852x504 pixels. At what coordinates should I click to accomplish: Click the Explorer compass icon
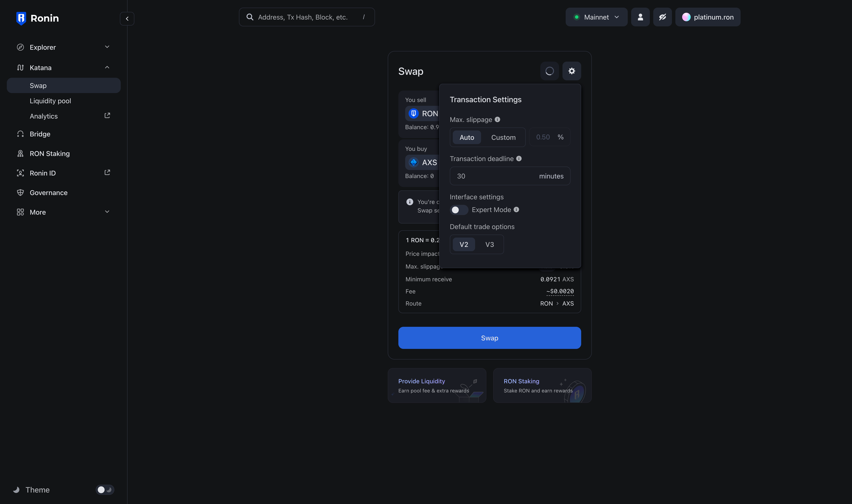click(20, 47)
